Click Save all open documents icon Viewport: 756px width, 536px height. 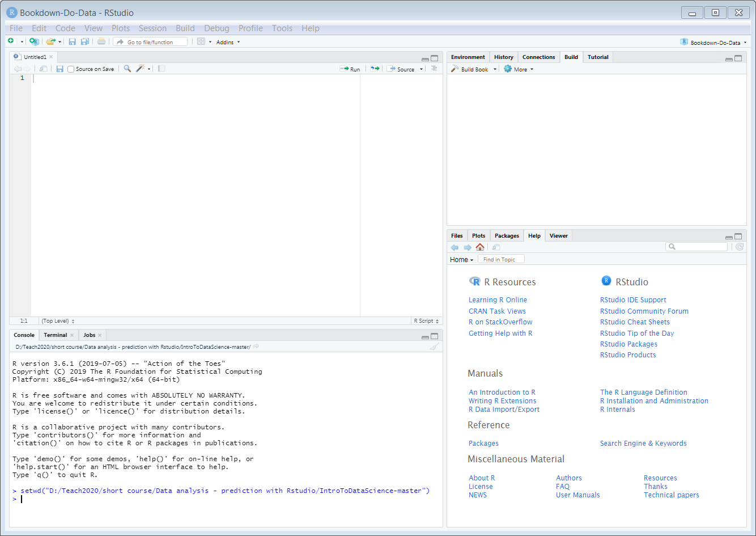pyautogui.click(x=84, y=41)
